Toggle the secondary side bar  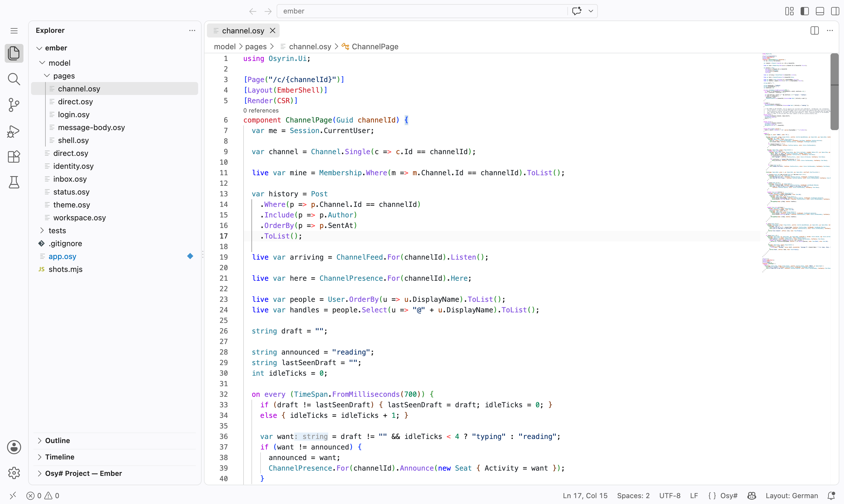click(x=835, y=11)
